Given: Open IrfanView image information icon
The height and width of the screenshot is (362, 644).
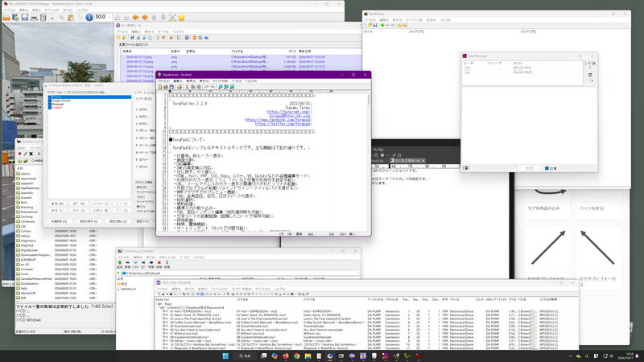Looking at the screenshot, I should 89,17.
